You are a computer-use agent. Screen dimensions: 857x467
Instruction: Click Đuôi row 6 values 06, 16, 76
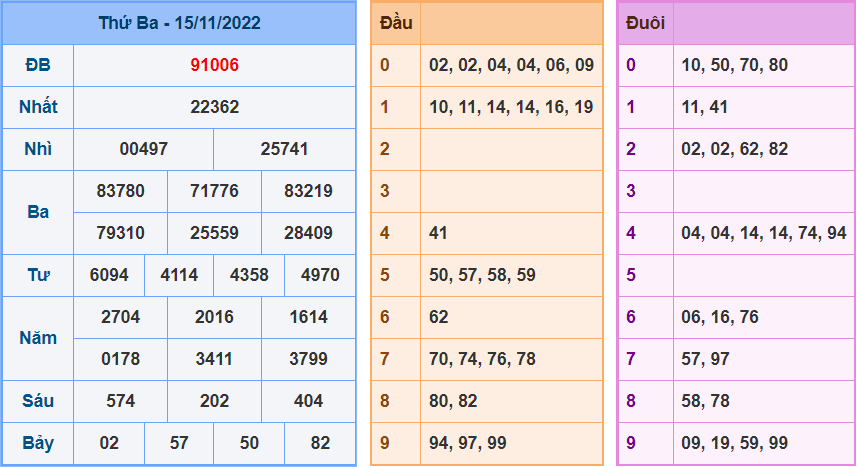click(720, 317)
